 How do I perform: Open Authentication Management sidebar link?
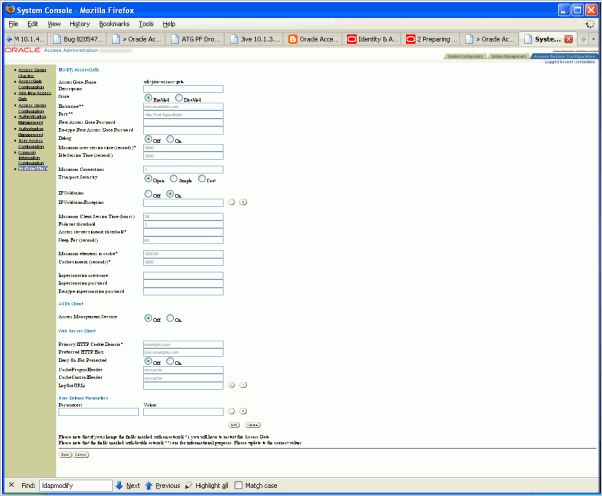32,119
